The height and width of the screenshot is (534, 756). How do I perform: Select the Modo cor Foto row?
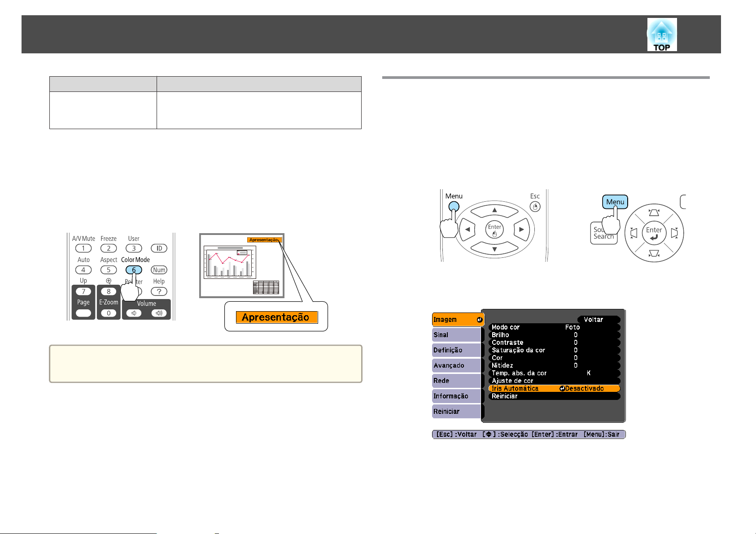click(x=554, y=327)
